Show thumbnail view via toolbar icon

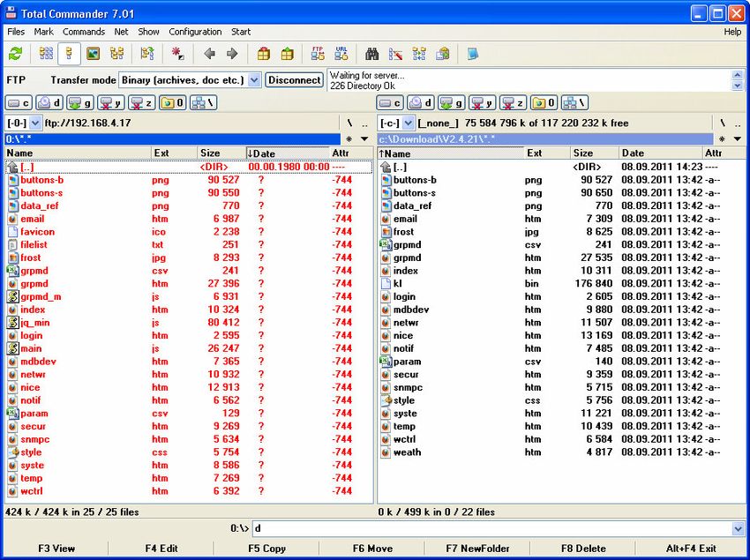(x=93, y=54)
